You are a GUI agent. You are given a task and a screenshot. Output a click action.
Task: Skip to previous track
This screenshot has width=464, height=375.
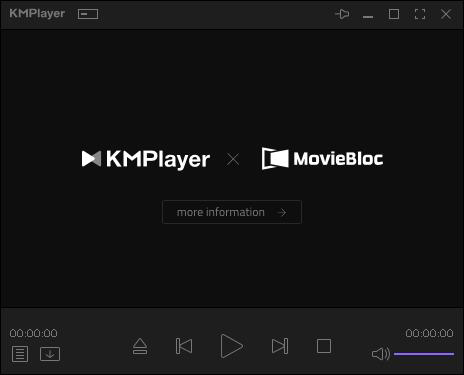pos(184,346)
